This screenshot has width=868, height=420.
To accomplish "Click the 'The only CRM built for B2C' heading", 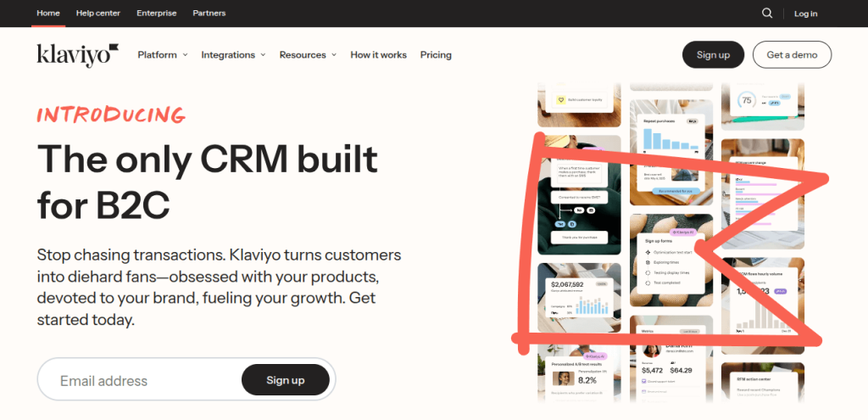I will click(208, 182).
